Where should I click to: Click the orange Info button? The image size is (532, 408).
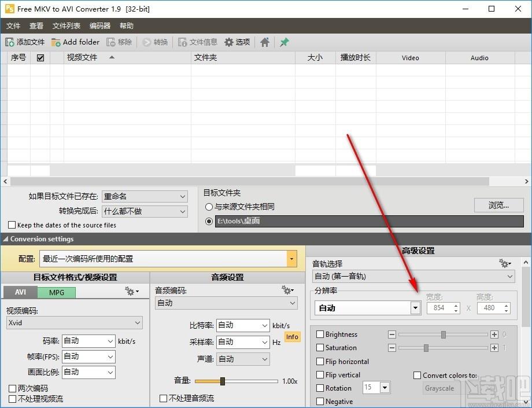tap(292, 337)
